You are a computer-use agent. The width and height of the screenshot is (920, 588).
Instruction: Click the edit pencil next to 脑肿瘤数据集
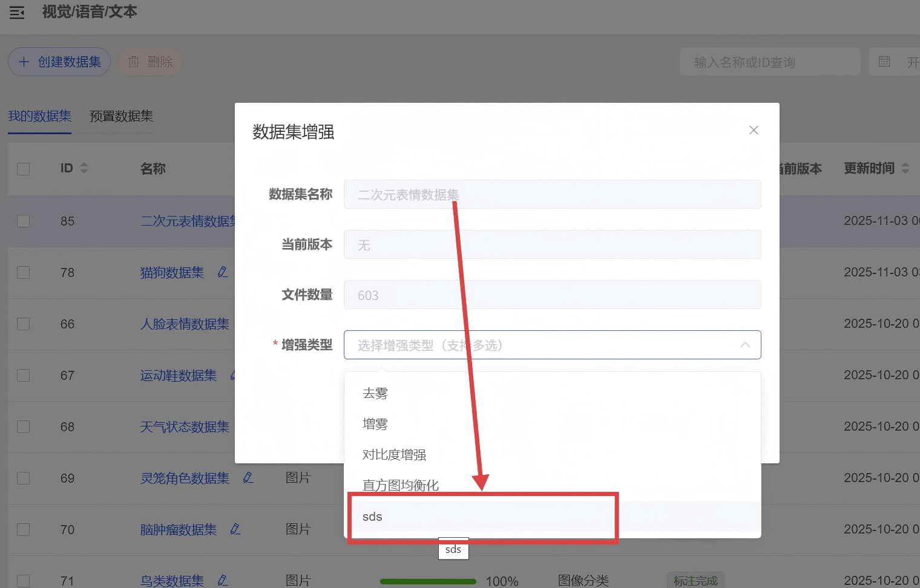pyautogui.click(x=235, y=529)
